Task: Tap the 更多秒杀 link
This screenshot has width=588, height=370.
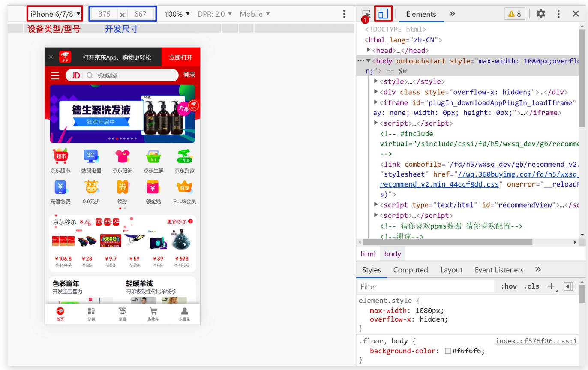Action: [180, 222]
